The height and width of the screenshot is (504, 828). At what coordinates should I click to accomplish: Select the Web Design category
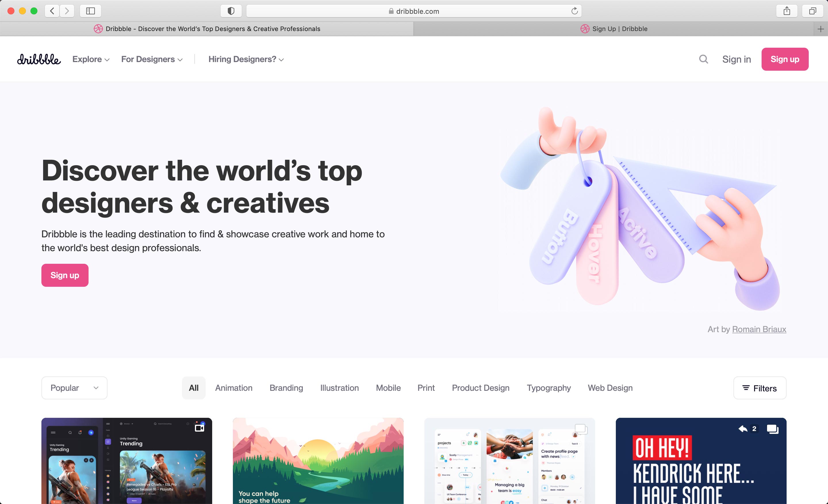click(610, 388)
